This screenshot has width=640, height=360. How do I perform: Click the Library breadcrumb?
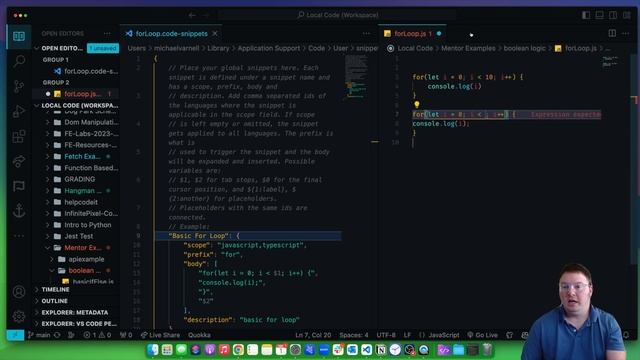[x=218, y=48]
